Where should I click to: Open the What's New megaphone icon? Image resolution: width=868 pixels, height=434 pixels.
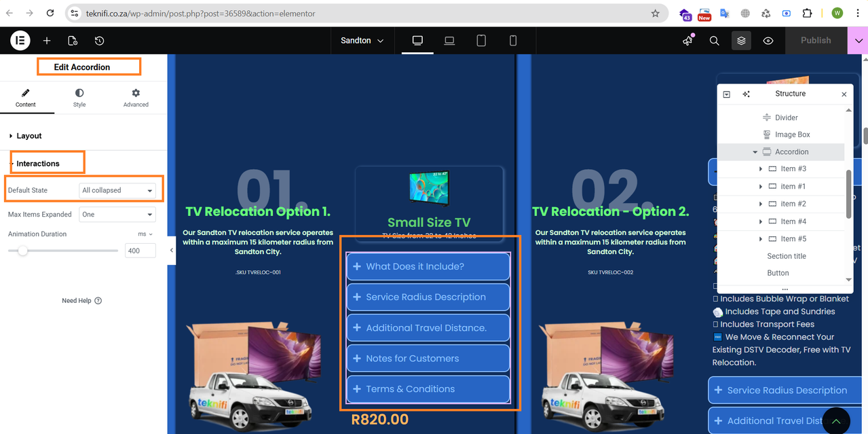click(x=687, y=41)
